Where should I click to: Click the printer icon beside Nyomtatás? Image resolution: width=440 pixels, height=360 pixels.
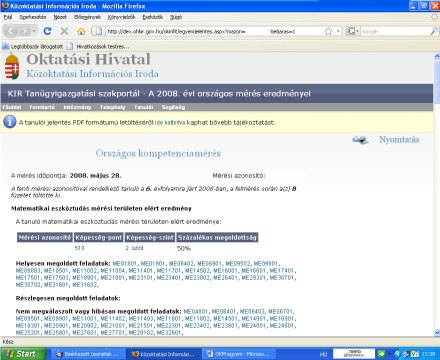(x=360, y=140)
